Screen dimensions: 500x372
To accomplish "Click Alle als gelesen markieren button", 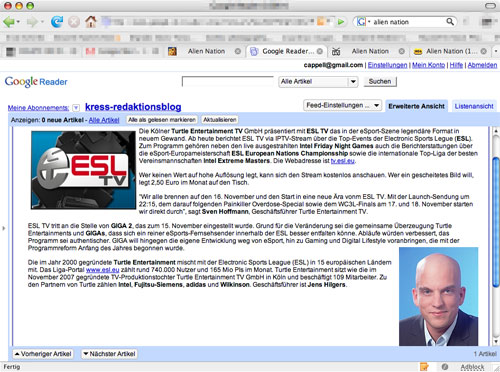I will [162, 120].
